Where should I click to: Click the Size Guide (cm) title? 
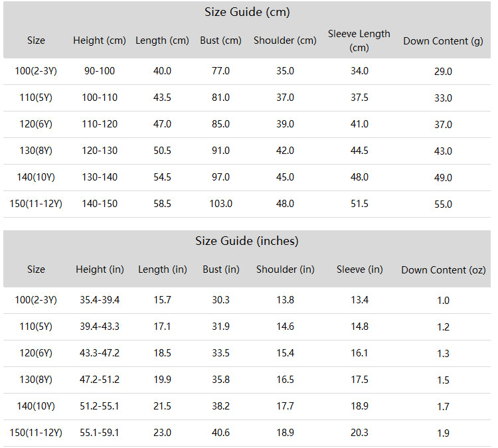point(247,12)
